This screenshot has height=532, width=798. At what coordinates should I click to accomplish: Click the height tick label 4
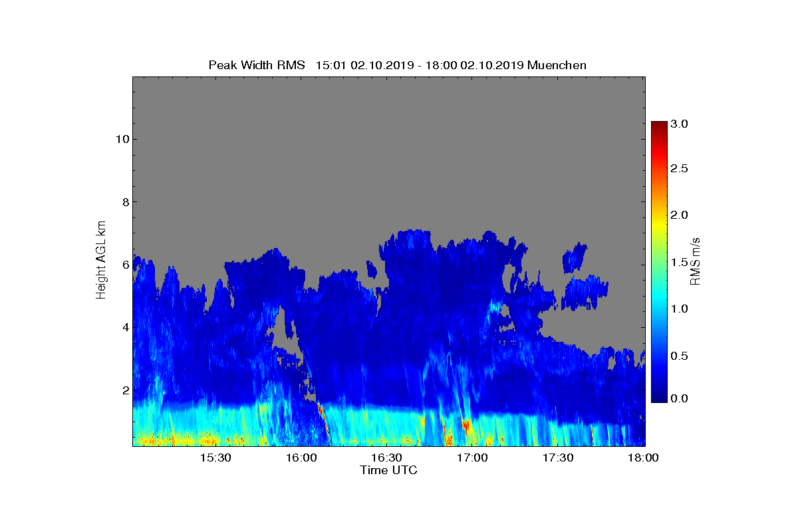click(x=124, y=327)
